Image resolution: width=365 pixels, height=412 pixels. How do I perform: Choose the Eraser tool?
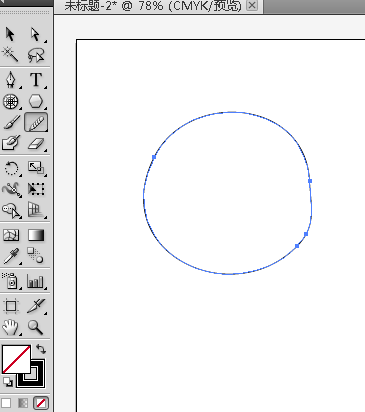click(36, 143)
